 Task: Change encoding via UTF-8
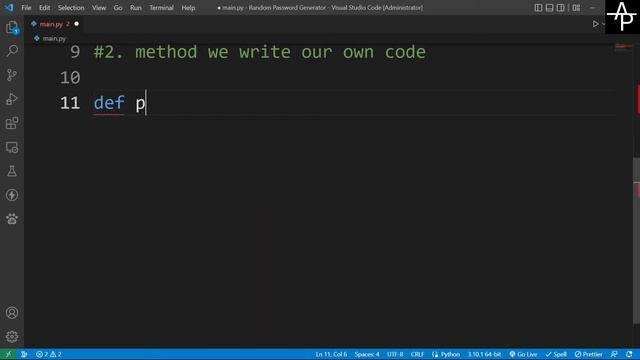395,354
